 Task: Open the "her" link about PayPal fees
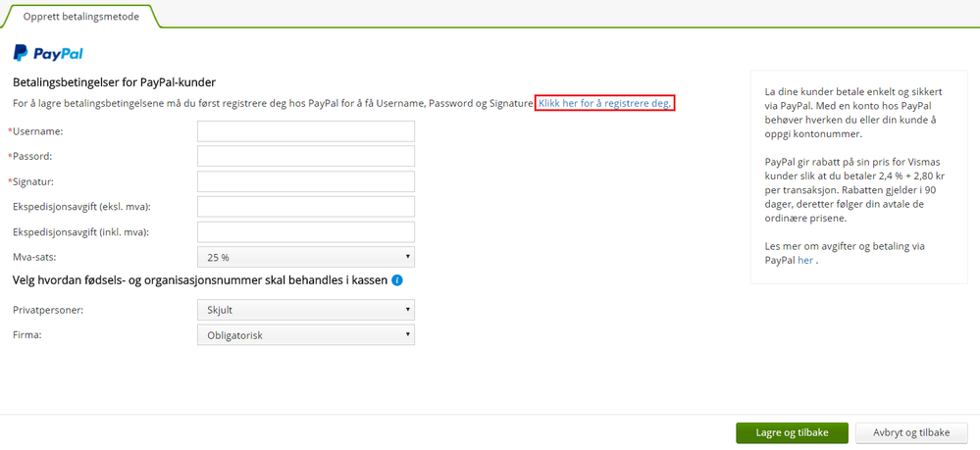(805, 261)
